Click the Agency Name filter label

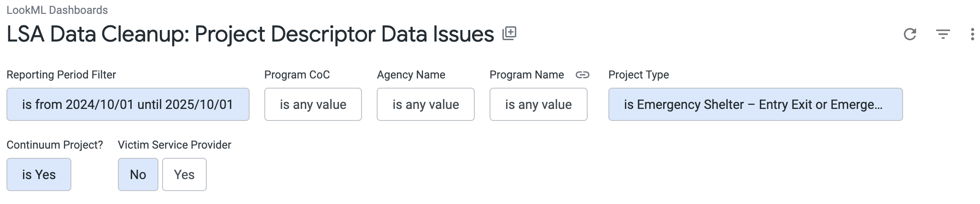pyautogui.click(x=411, y=75)
